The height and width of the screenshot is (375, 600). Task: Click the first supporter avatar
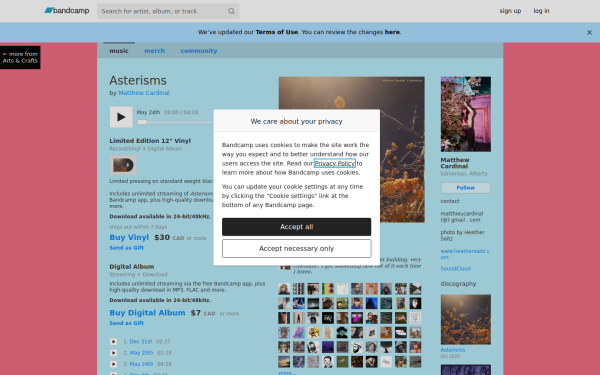click(284, 289)
